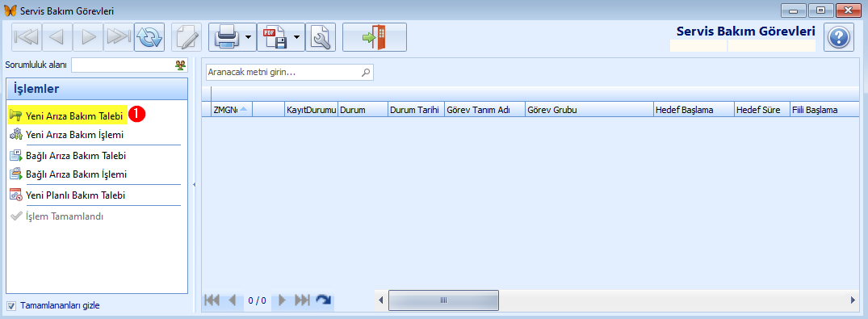Viewport: 868px width, 319px height.
Task: Click the PDF save icon
Action: (x=275, y=37)
